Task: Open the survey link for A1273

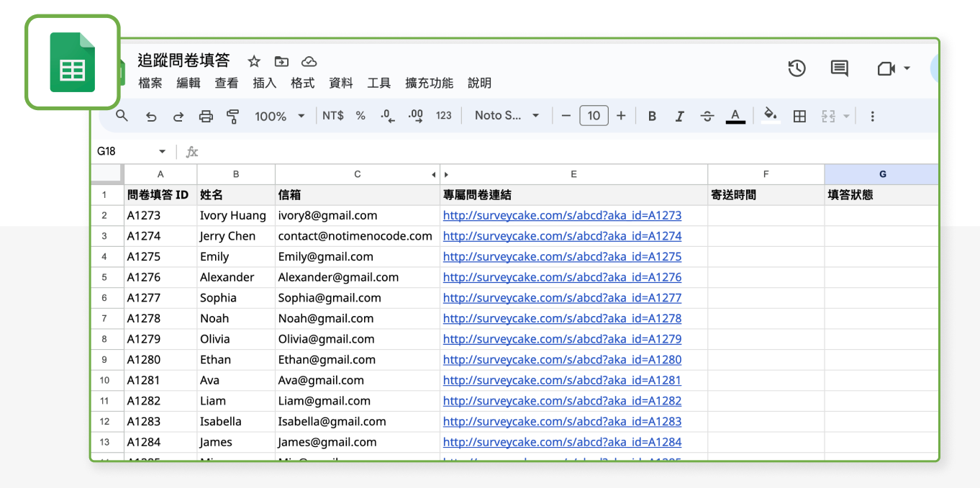Action: click(x=563, y=214)
